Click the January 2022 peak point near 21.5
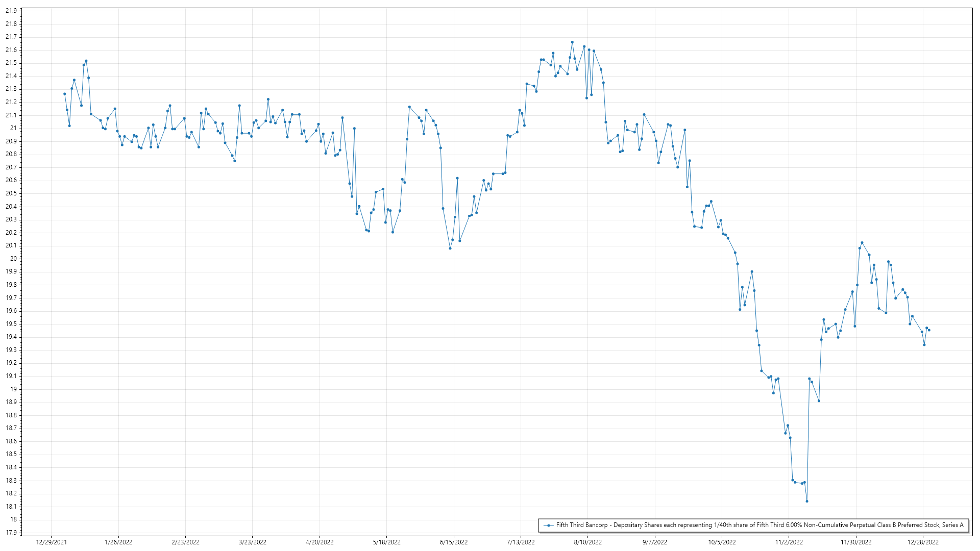980x551 pixels. coord(86,61)
